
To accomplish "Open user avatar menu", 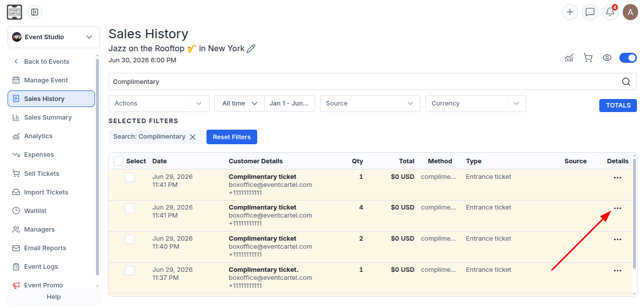I will point(630,12).
